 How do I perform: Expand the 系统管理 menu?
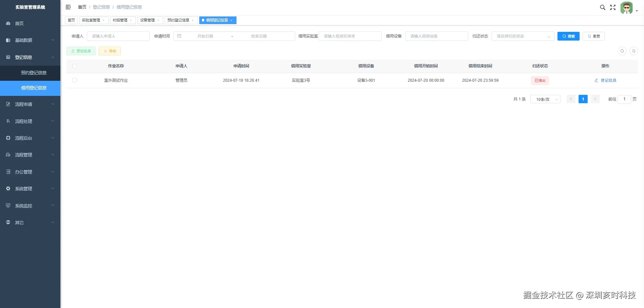pyautogui.click(x=30, y=189)
